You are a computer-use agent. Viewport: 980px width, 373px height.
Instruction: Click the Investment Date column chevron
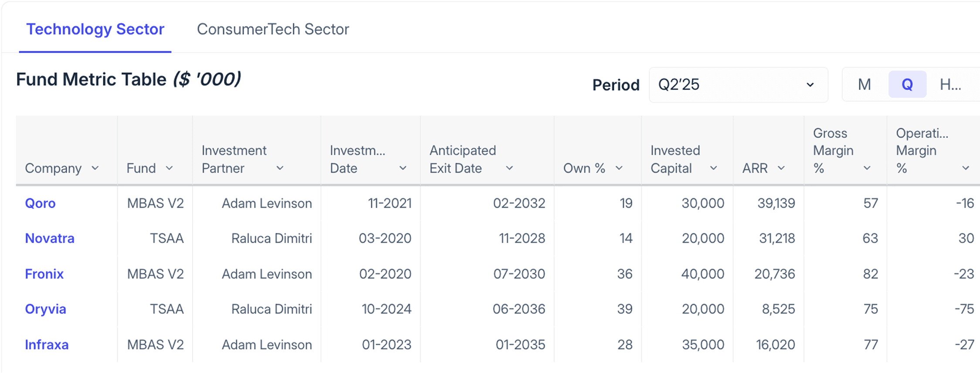[x=403, y=168]
